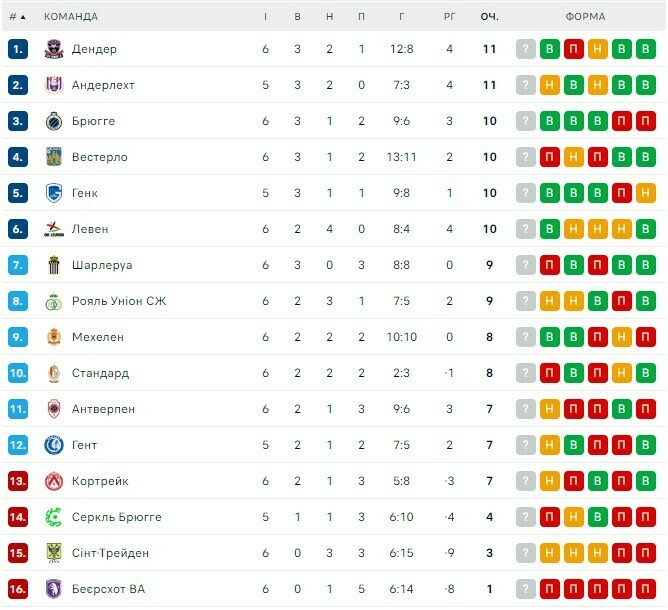Click the Дендер club crest icon
The image size is (668, 610).
tap(54, 49)
